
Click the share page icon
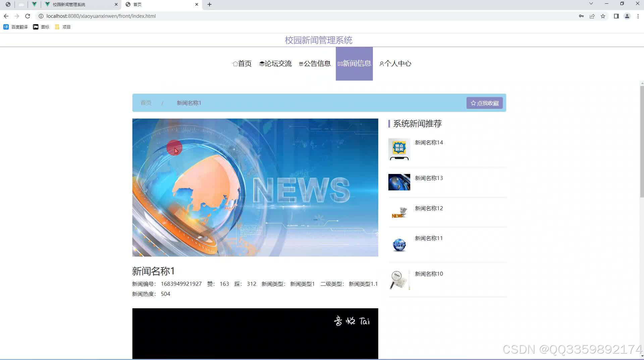point(592,16)
